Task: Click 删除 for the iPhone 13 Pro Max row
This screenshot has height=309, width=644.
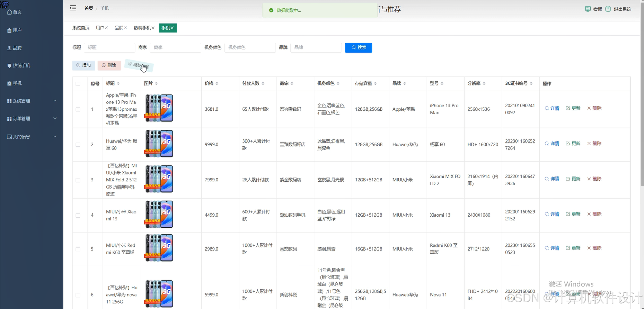Action: click(594, 108)
